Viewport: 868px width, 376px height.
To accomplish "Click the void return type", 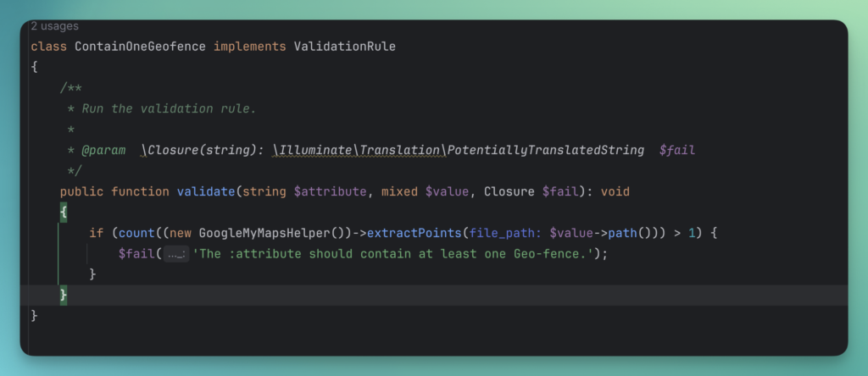I will [x=615, y=191].
